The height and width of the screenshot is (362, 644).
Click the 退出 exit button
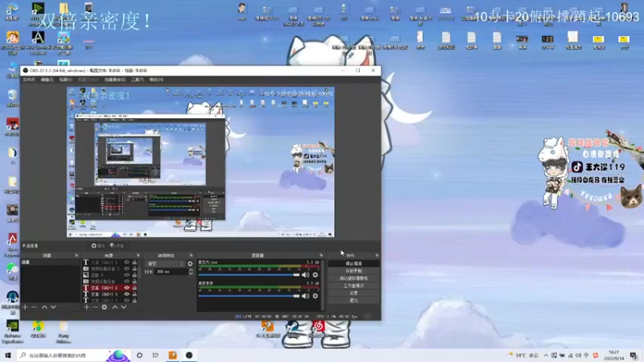pyautogui.click(x=353, y=300)
